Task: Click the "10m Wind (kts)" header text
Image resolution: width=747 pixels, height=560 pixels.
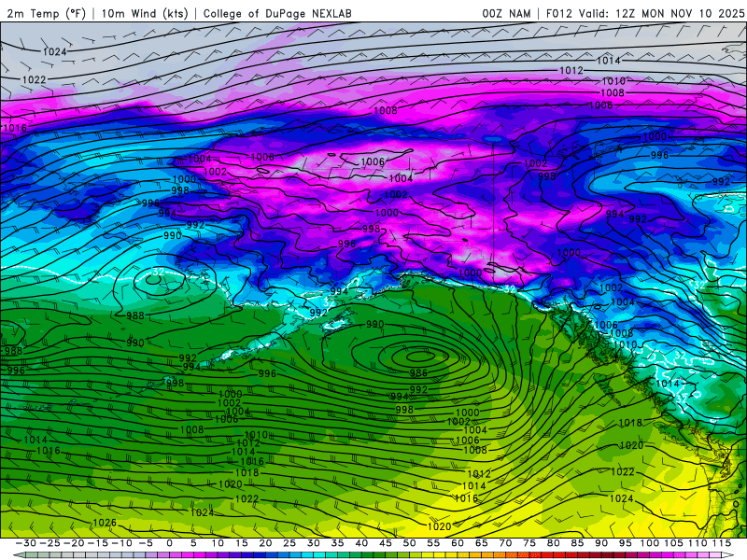Action: [145, 13]
